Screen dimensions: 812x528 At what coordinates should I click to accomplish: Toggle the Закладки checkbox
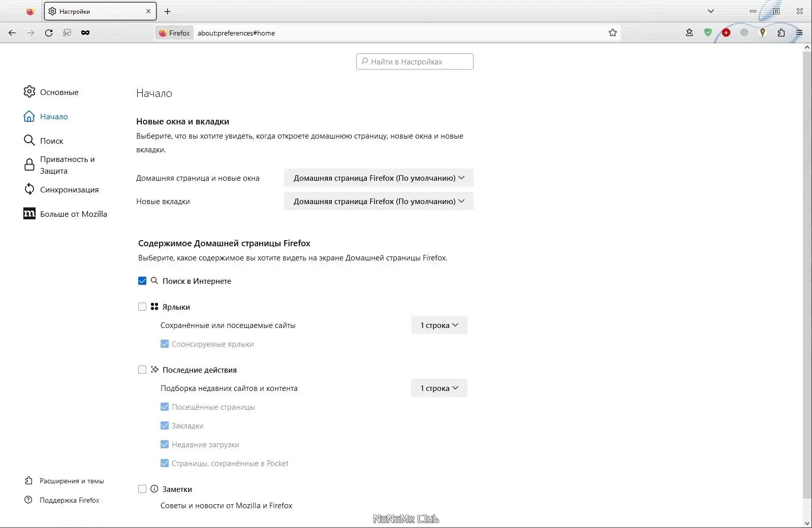tap(165, 425)
